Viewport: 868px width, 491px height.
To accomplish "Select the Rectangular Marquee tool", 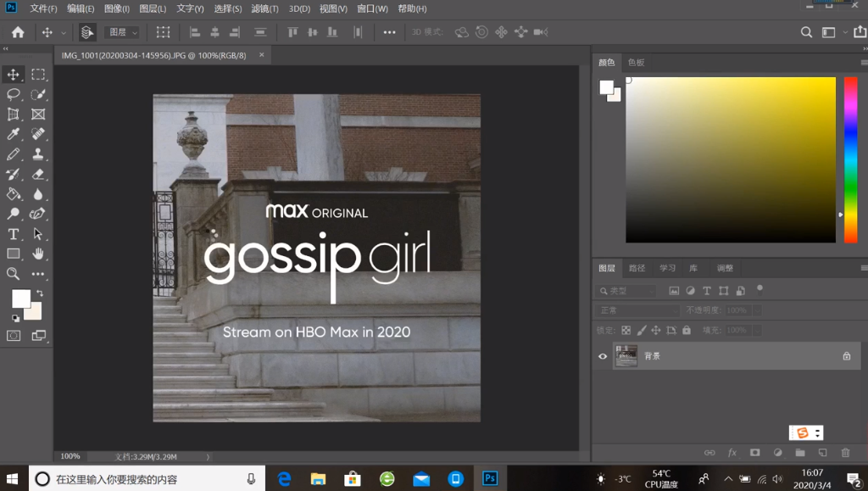I will 38,74.
